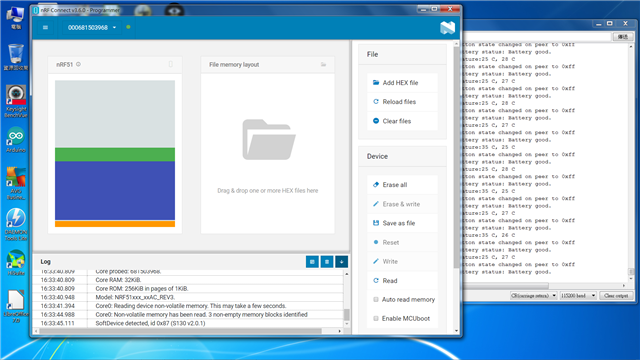Screen dimensions: 640x360
Task: Click the log horizontal scrollbar right arrow
Action: coord(340,331)
